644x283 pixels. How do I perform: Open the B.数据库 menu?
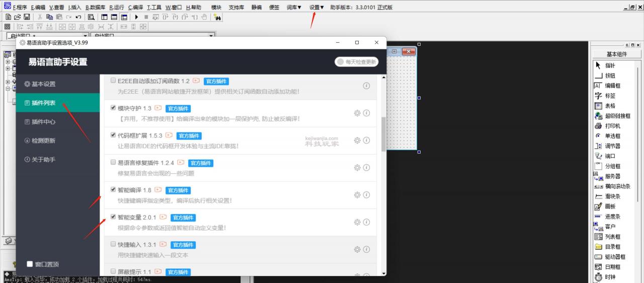click(x=96, y=8)
